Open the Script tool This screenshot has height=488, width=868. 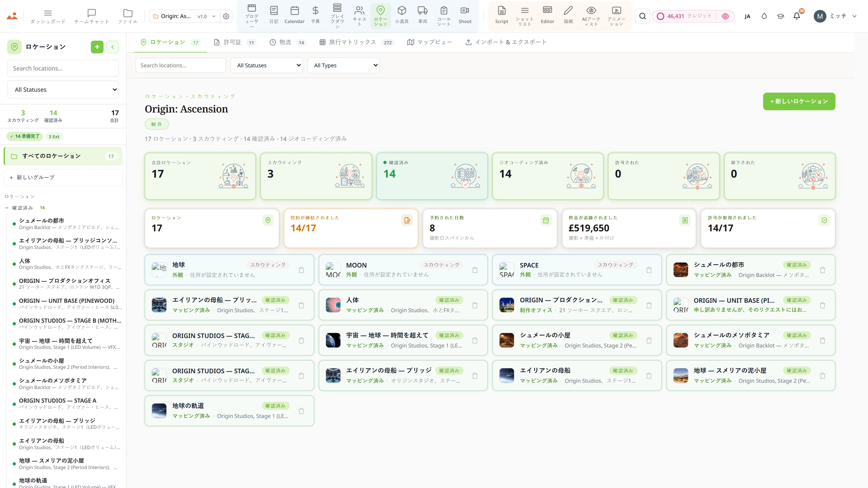click(x=501, y=15)
